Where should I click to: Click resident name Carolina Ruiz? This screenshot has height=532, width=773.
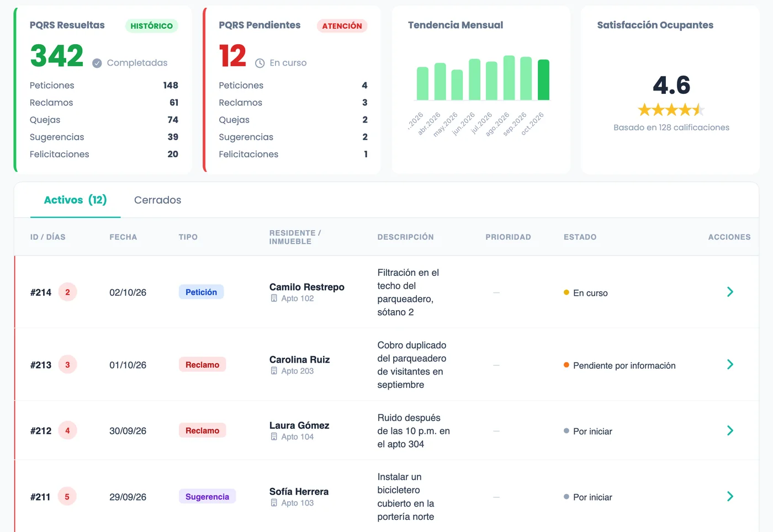(x=300, y=360)
